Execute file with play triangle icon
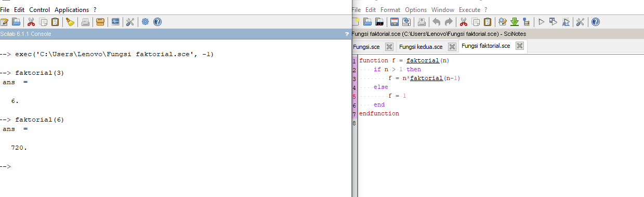This screenshot has height=197, width=644. coord(541,22)
